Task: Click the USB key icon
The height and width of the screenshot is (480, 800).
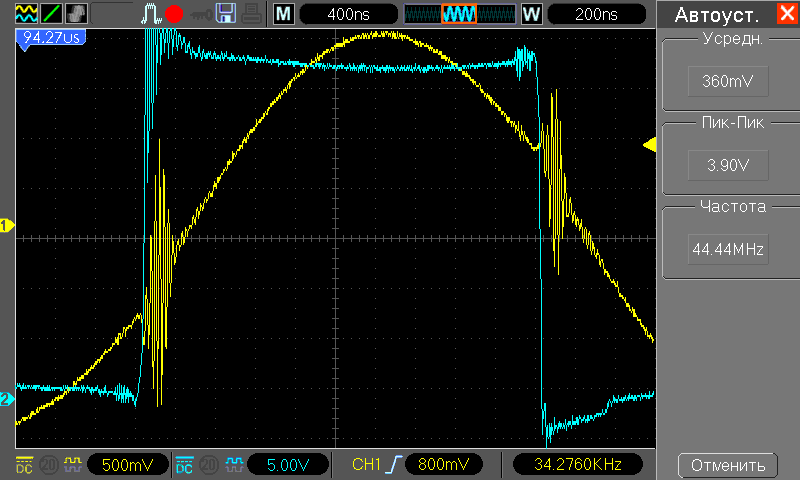Action: (200, 14)
